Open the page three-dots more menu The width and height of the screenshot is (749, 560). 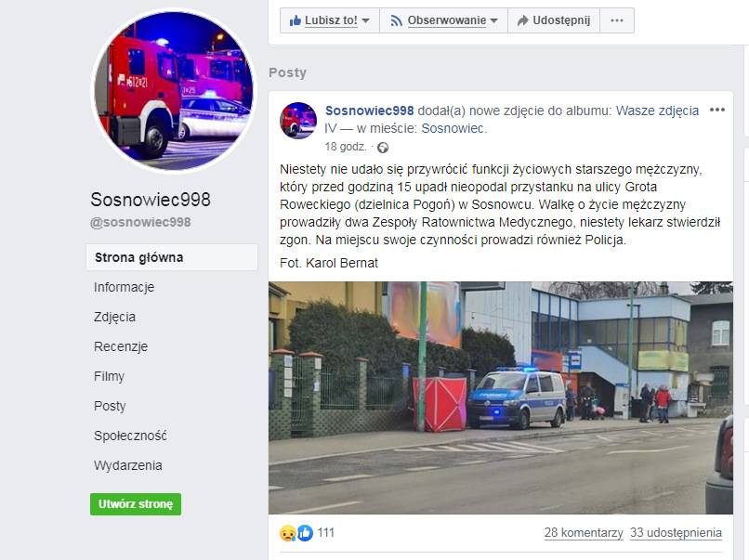(x=617, y=20)
